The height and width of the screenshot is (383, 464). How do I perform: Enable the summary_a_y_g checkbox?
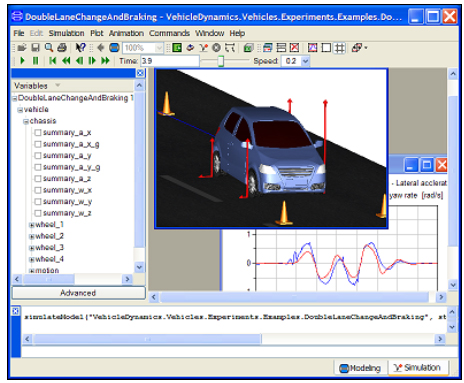38,167
